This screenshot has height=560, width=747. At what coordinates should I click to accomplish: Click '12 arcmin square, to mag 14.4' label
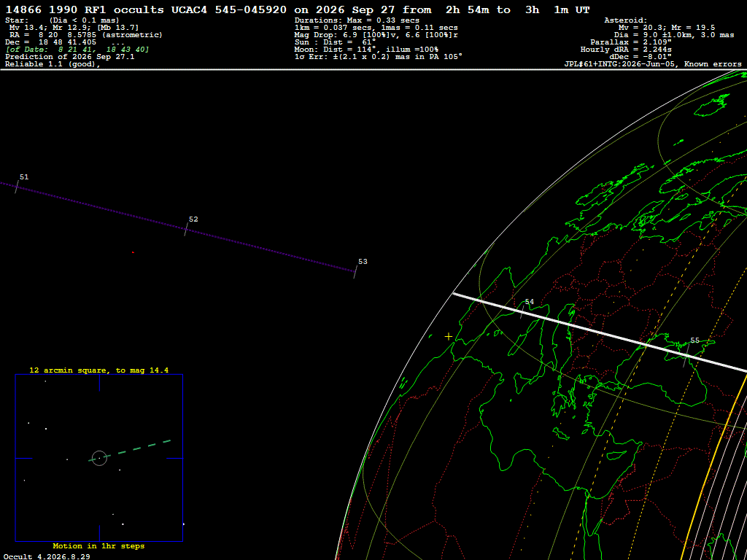[x=99, y=370]
